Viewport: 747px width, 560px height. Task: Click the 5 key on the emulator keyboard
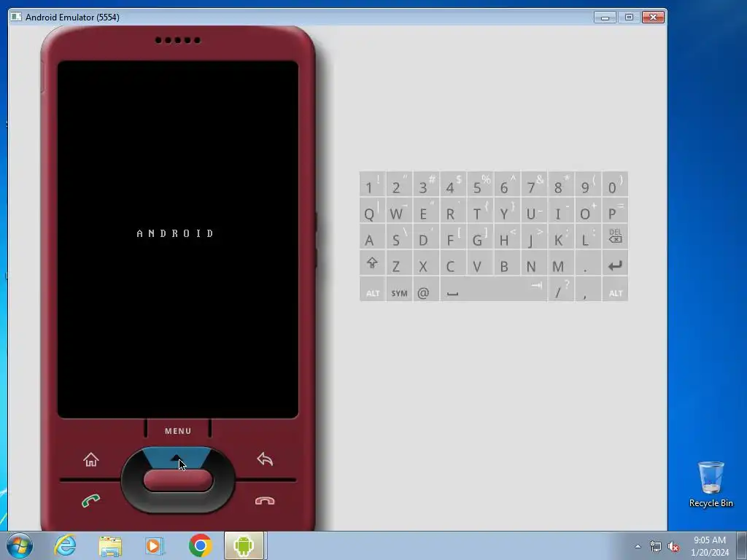tap(480, 184)
